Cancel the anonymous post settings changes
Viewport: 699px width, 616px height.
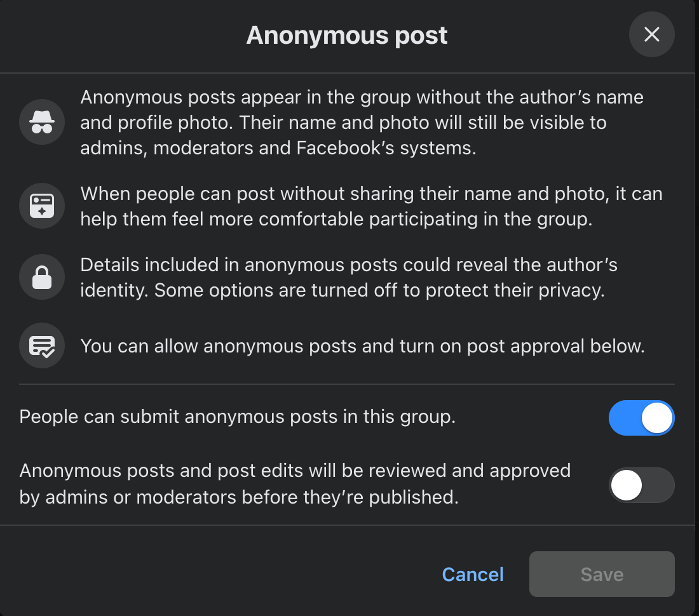click(473, 574)
